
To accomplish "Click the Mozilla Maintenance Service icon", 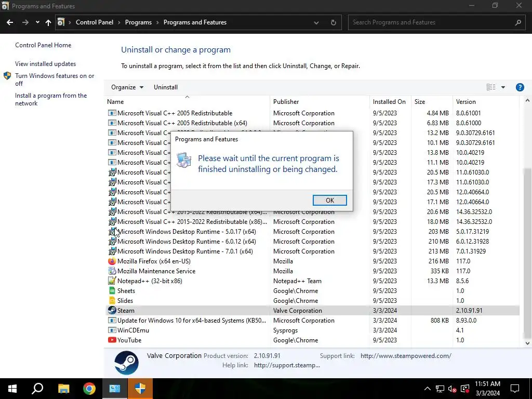I will [112, 271].
